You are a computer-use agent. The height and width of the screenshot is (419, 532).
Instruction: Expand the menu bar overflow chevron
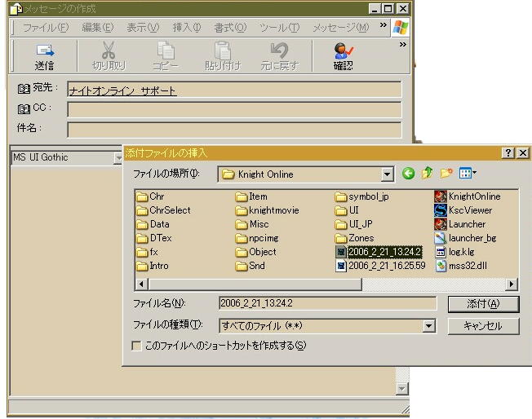[383, 24]
